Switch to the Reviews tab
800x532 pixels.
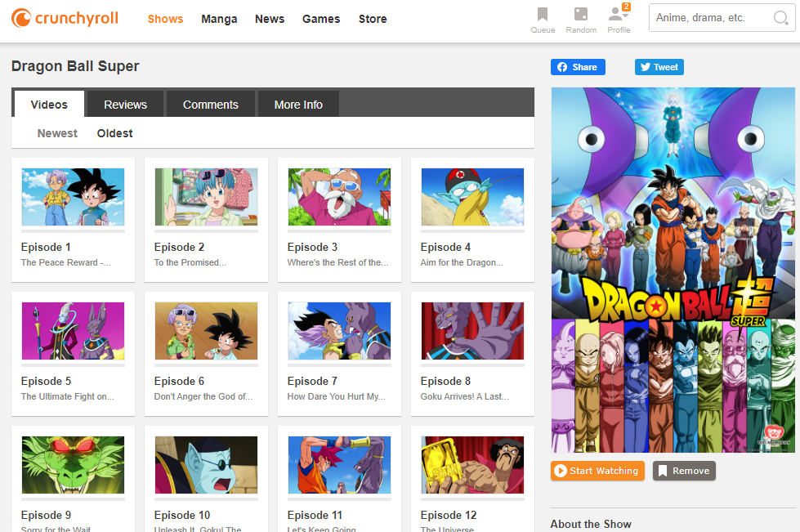point(126,104)
